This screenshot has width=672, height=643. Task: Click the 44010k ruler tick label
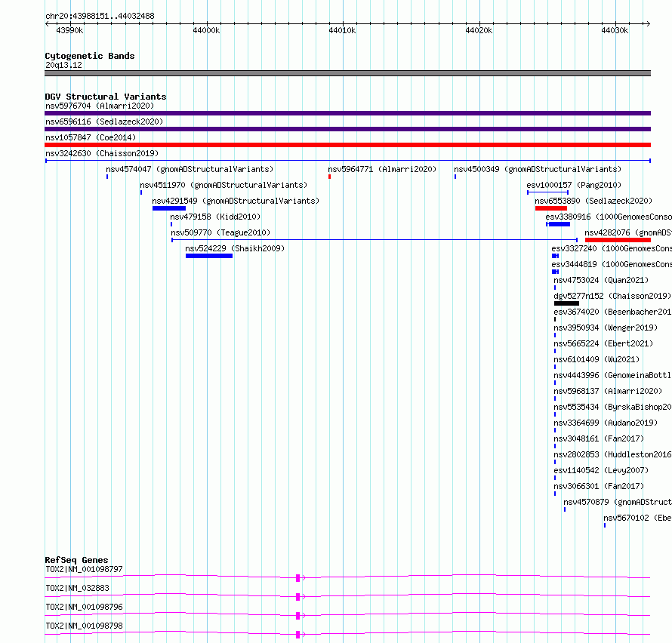[342, 30]
